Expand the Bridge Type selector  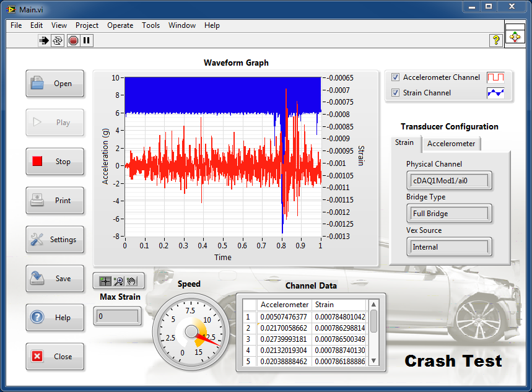(x=449, y=214)
